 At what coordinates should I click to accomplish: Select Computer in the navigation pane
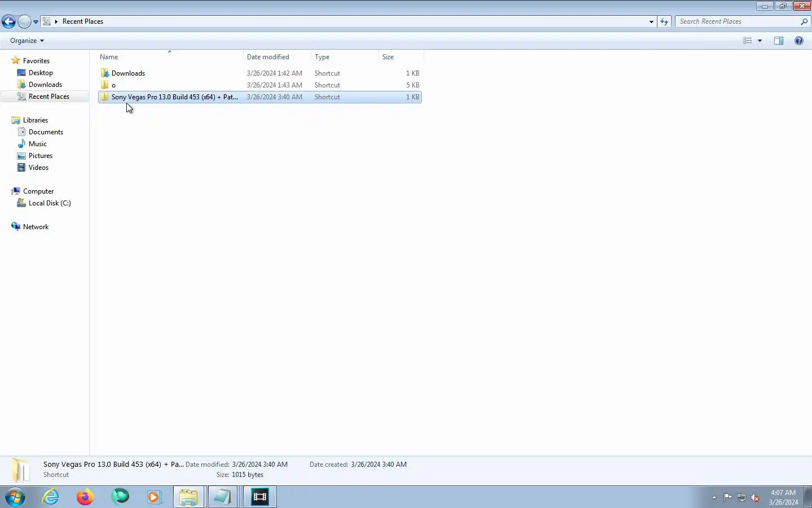38,191
